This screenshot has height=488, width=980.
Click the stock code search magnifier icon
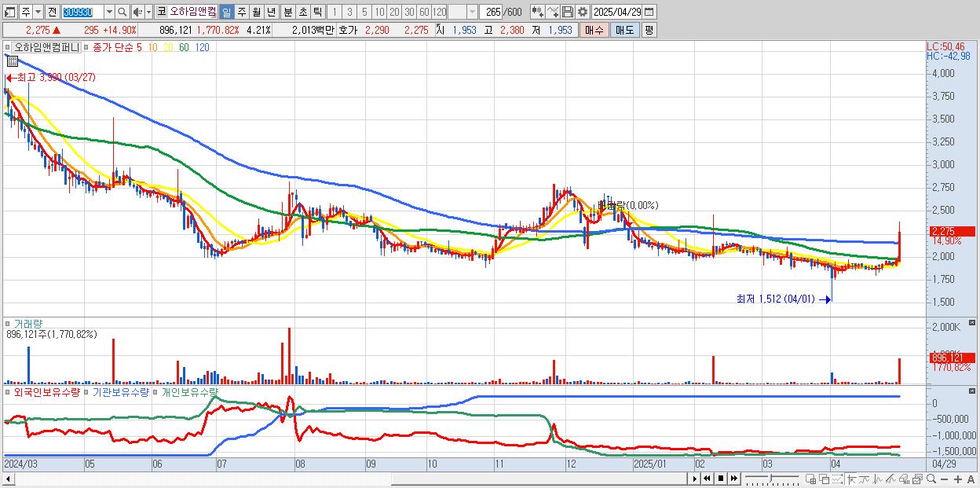(122, 12)
